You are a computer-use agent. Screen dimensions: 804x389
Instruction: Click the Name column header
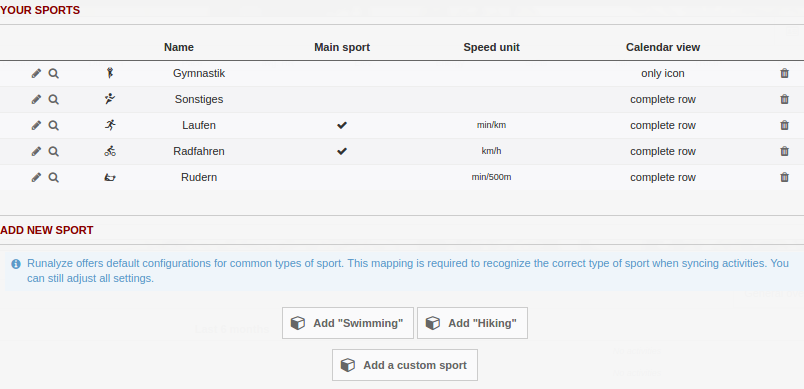tap(179, 47)
